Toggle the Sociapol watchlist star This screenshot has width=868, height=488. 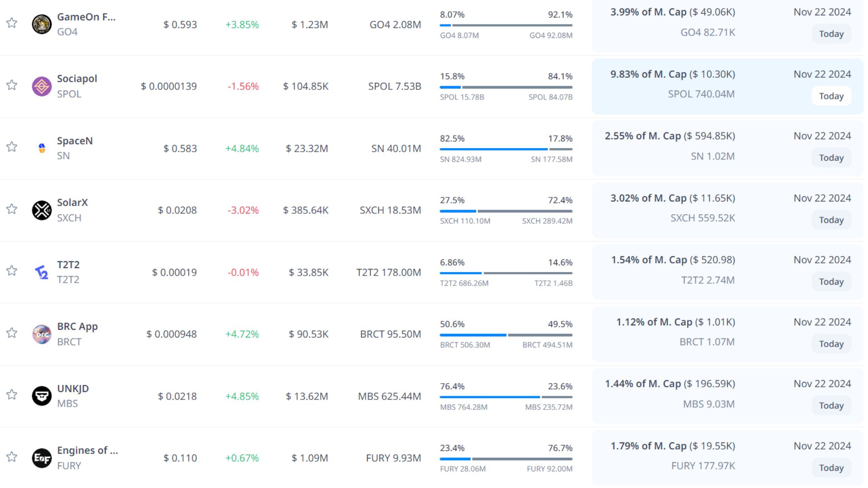tap(12, 85)
